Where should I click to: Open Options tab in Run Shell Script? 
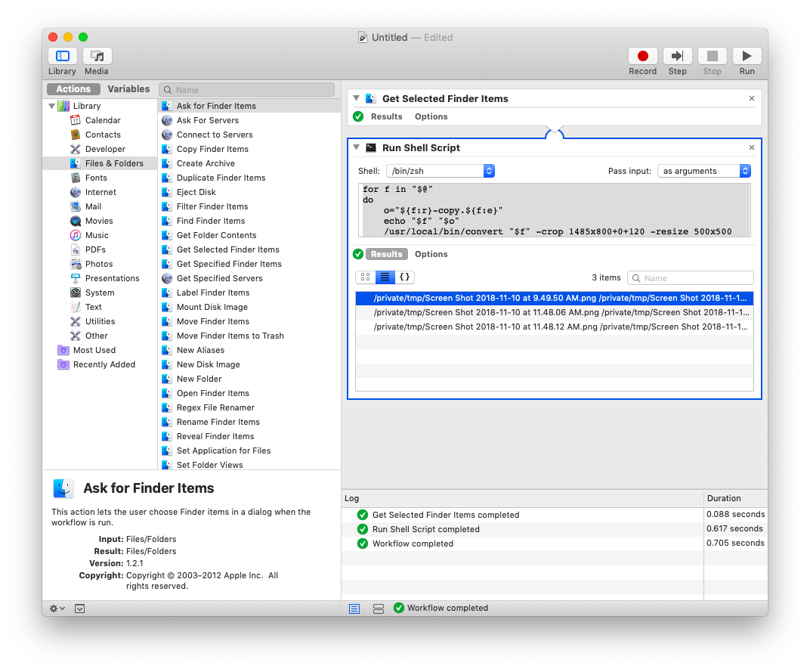[431, 254]
